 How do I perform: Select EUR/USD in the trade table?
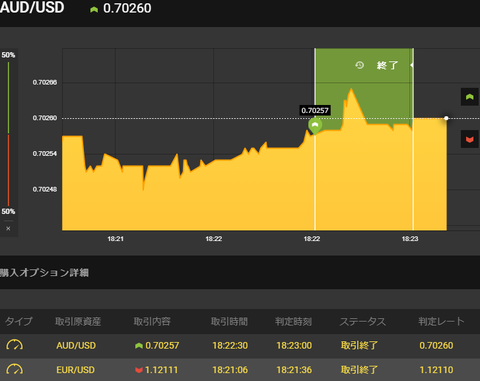[x=75, y=370]
